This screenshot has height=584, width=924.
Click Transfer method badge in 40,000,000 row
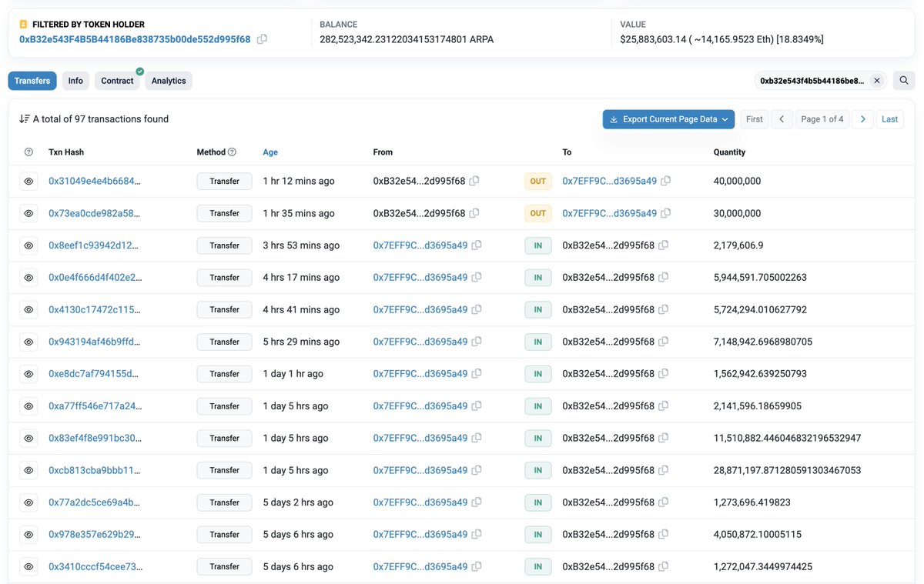coord(224,181)
